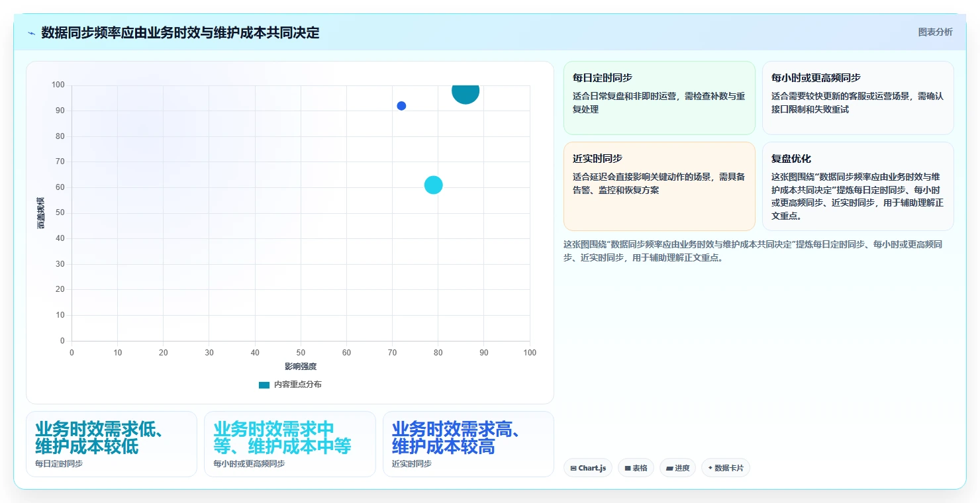Click the 进度 chip icon
The width and height of the screenshot is (980, 503).
(x=669, y=468)
